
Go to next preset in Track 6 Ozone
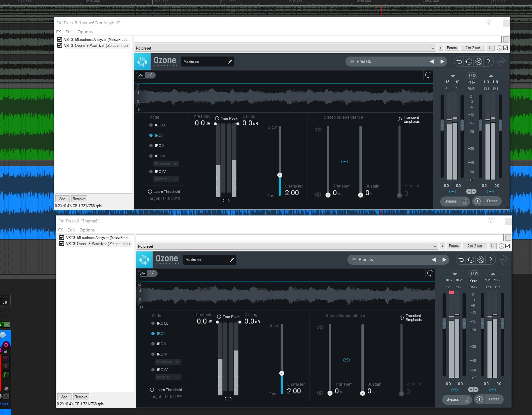pos(444,260)
